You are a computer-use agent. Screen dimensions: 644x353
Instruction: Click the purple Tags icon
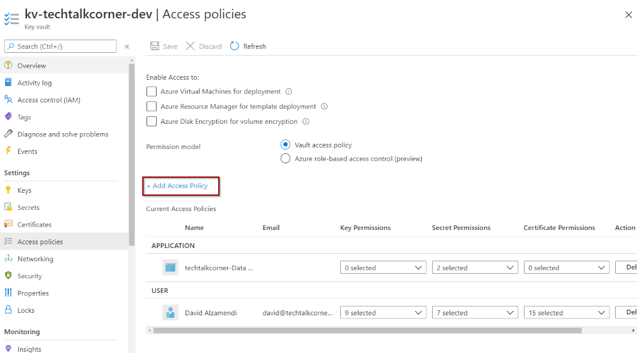[x=8, y=117]
